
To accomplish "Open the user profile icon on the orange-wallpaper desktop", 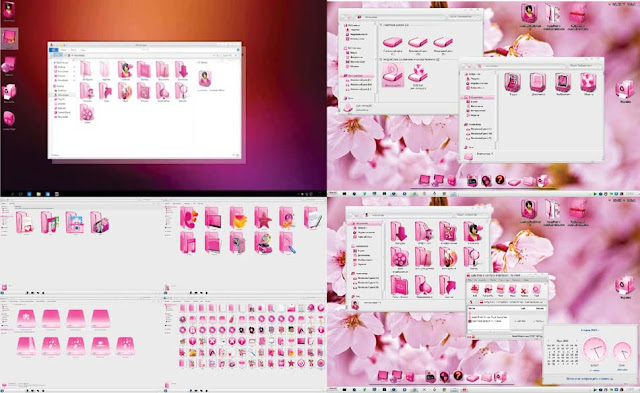I will point(9,10).
